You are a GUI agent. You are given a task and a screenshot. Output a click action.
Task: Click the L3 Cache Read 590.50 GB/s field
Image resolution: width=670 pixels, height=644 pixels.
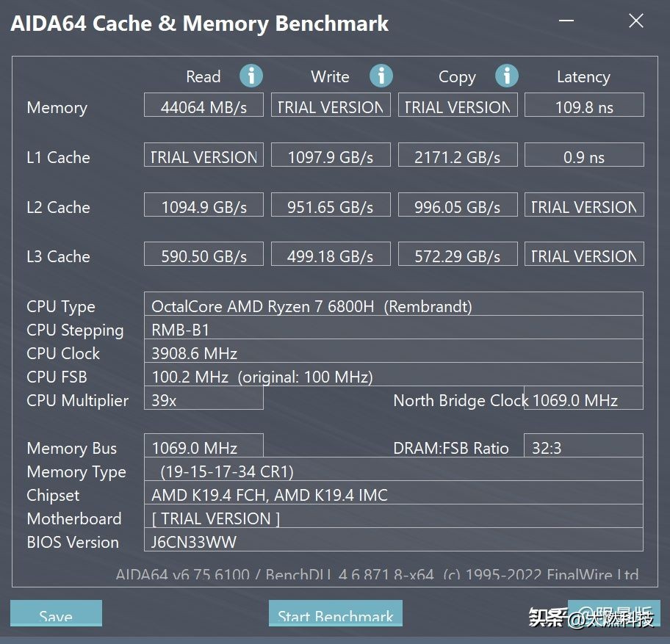click(203, 256)
